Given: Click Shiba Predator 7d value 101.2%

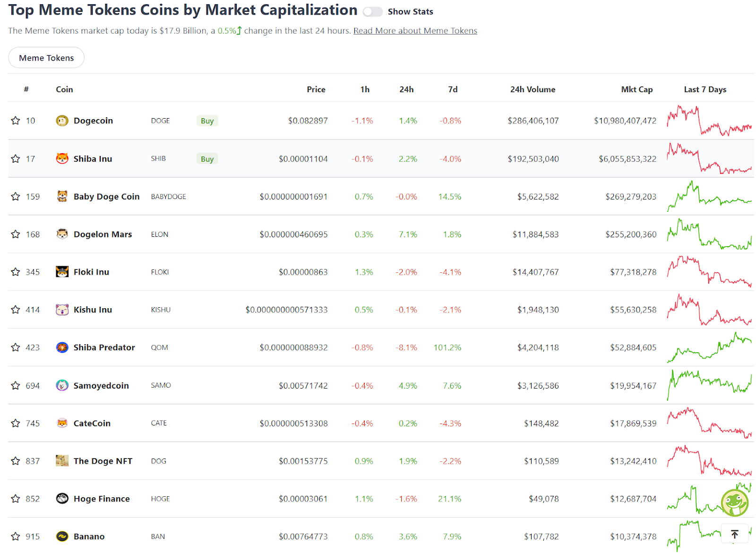Looking at the screenshot, I should pos(447,347).
